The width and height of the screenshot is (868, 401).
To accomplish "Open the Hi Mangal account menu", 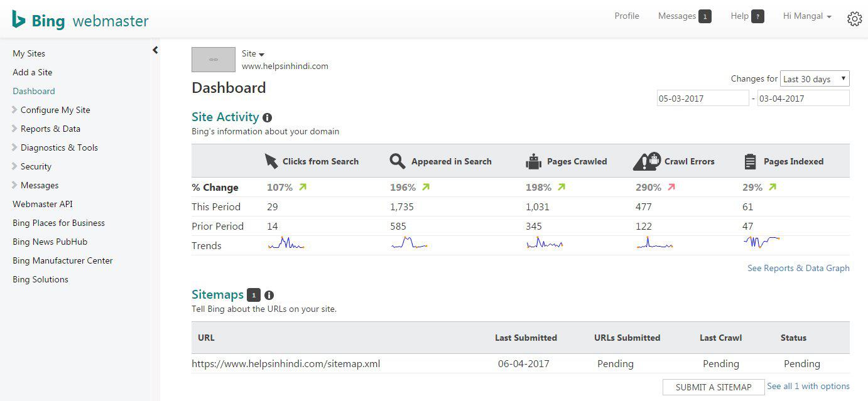I will pyautogui.click(x=807, y=16).
